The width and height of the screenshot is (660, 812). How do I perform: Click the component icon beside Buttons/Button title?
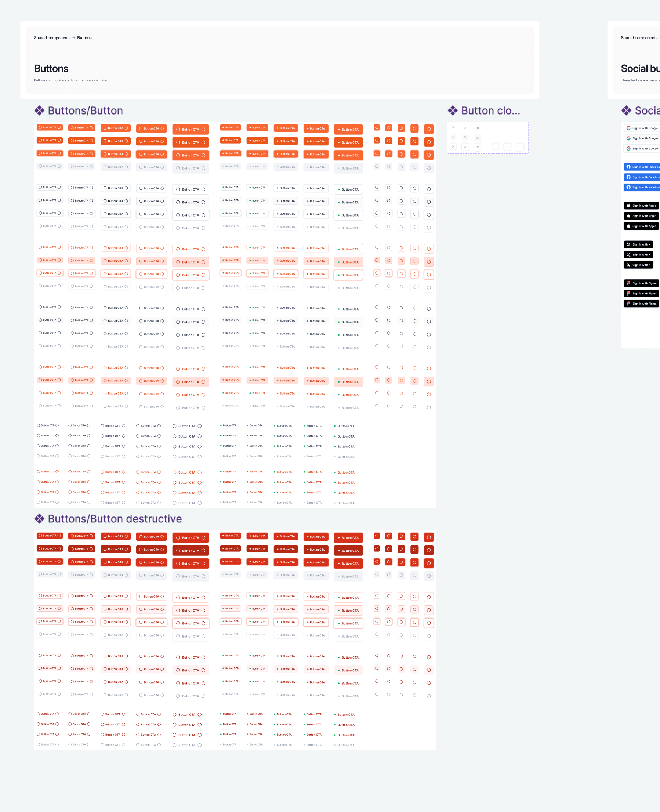(x=40, y=110)
